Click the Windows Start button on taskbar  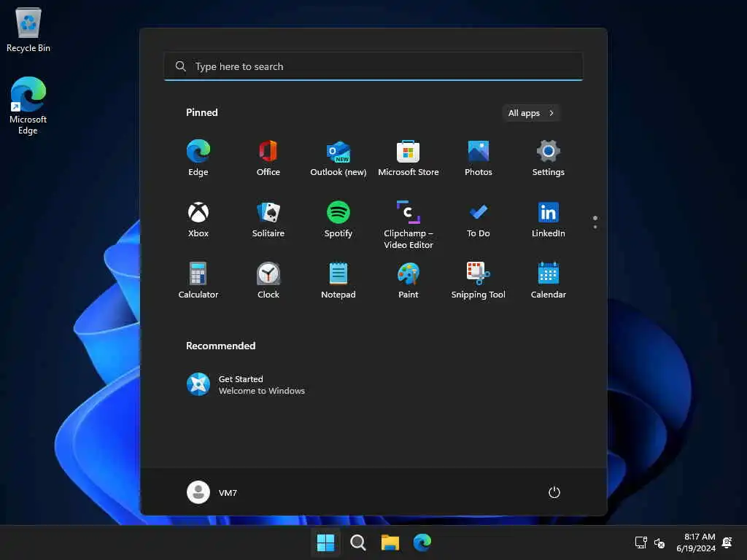point(326,542)
